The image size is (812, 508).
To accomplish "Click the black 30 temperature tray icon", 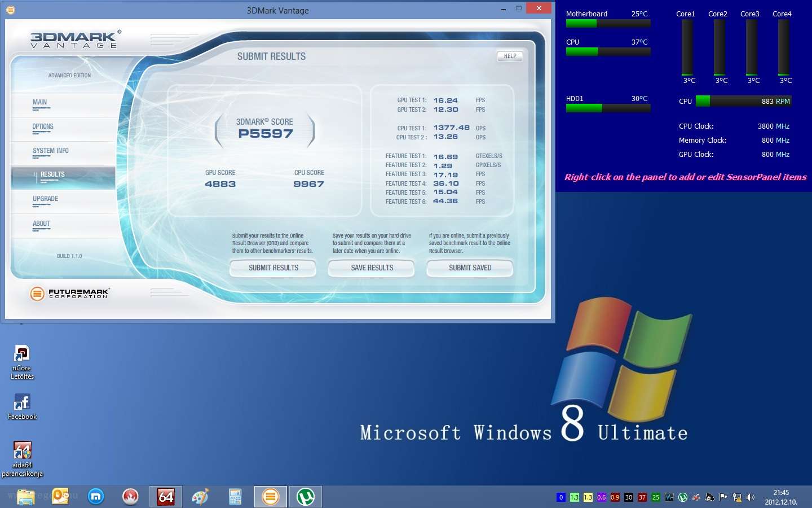I will tap(628, 497).
